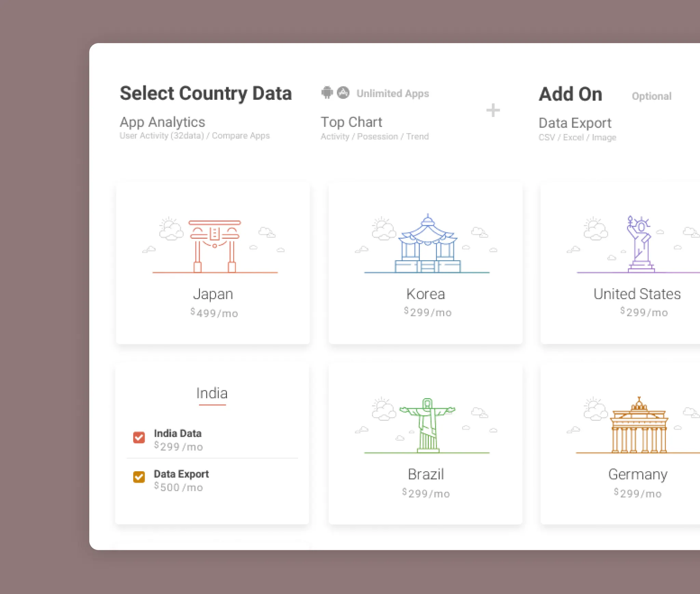Click the Statue of Liberty illustration
Viewport: 700px width, 594px height.
click(x=639, y=244)
